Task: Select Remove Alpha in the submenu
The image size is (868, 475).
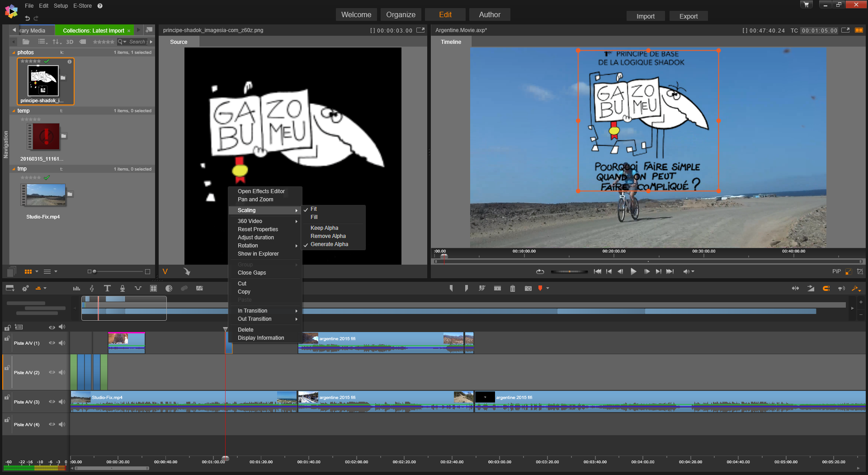Action: pos(328,236)
